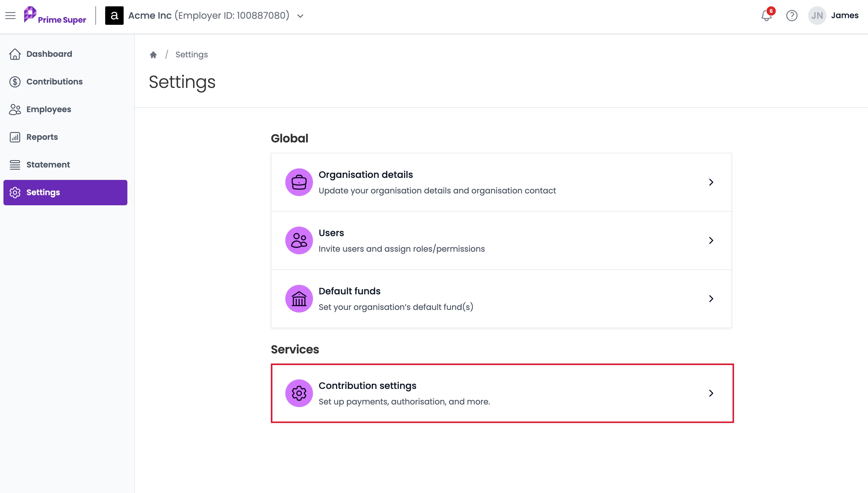Click the Default funds bank icon

pyautogui.click(x=299, y=299)
